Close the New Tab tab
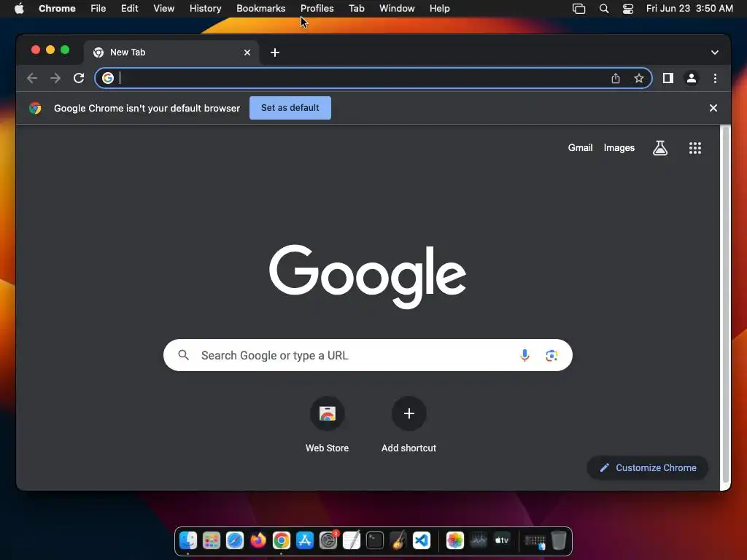The image size is (747, 560). click(247, 52)
